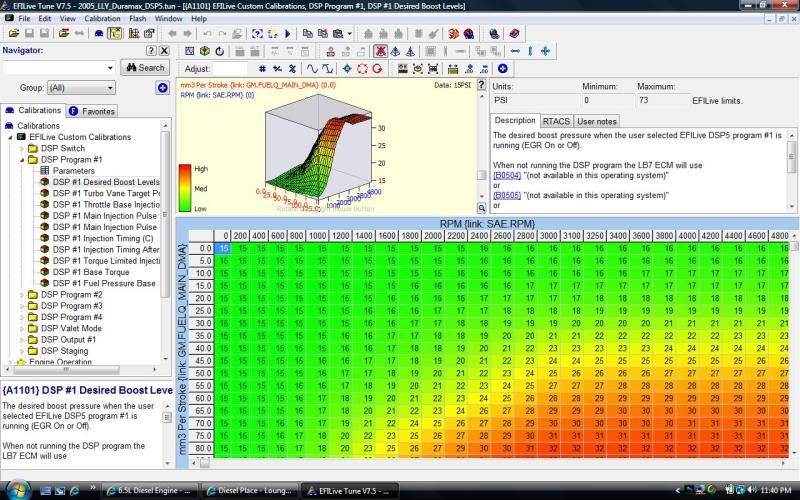Viewport: 800px width, 500px height.
Task: Toggle the highlighted Navigator panel toolbar button
Action: [115, 34]
